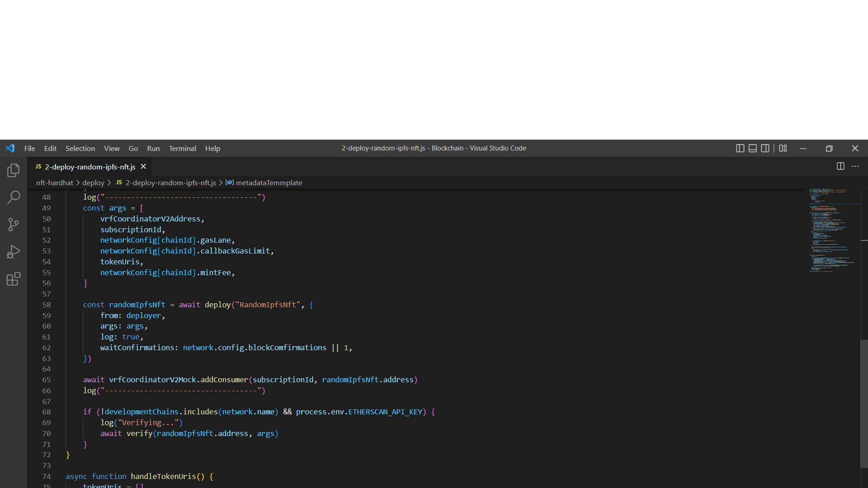Toggle the bottom panel layout icon
The width and height of the screenshot is (868, 488).
753,148
